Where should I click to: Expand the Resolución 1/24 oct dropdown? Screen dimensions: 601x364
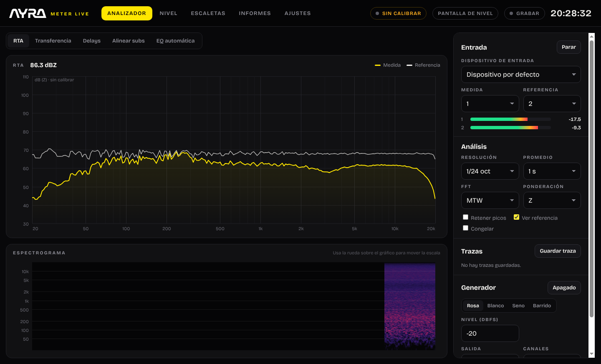490,171
